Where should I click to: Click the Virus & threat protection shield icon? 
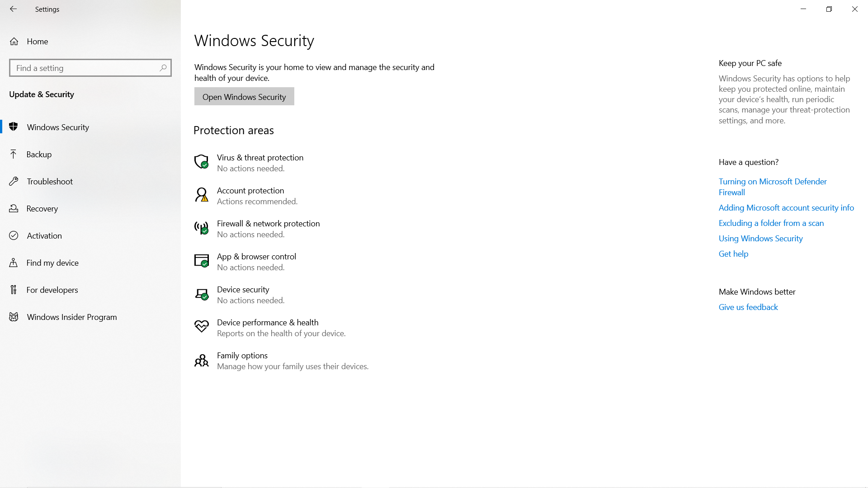201,161
